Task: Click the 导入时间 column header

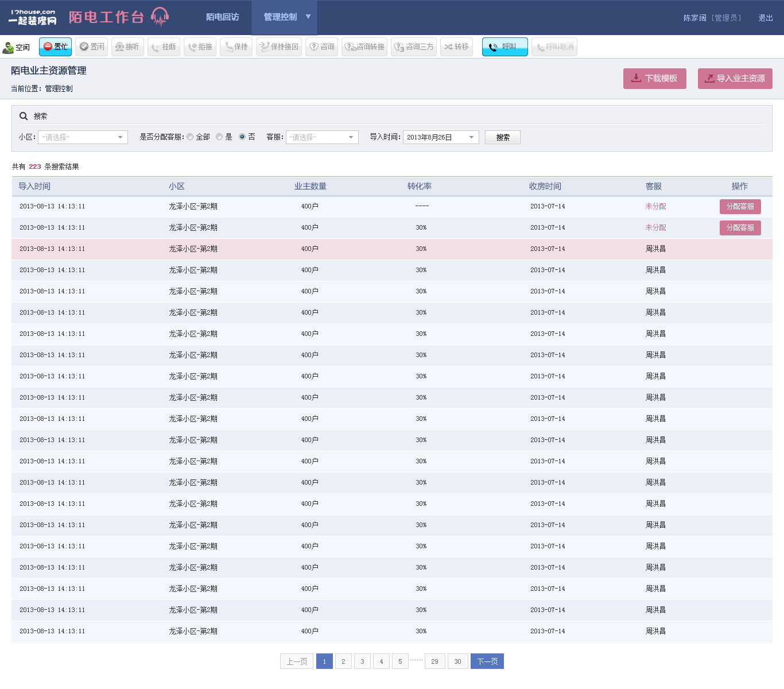Action: [x=34, y=187]
